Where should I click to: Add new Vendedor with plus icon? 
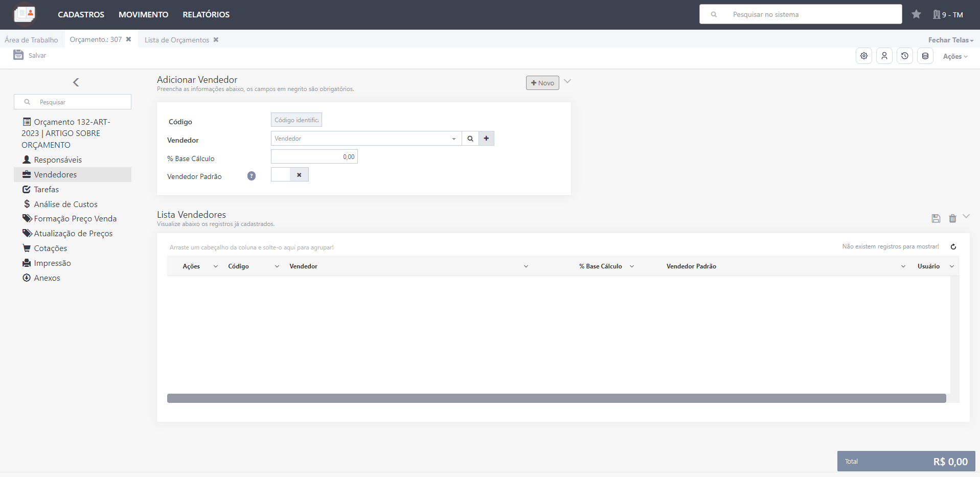486,139
